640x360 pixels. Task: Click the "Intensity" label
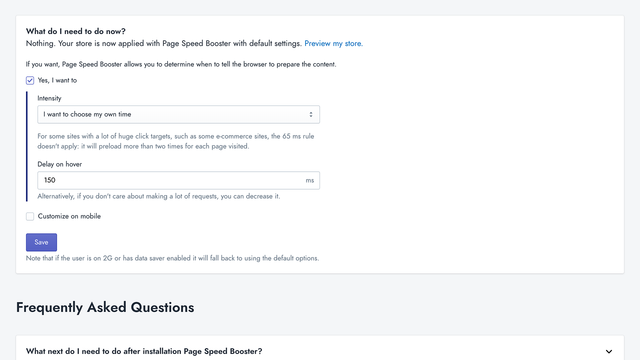click(49, 98)
